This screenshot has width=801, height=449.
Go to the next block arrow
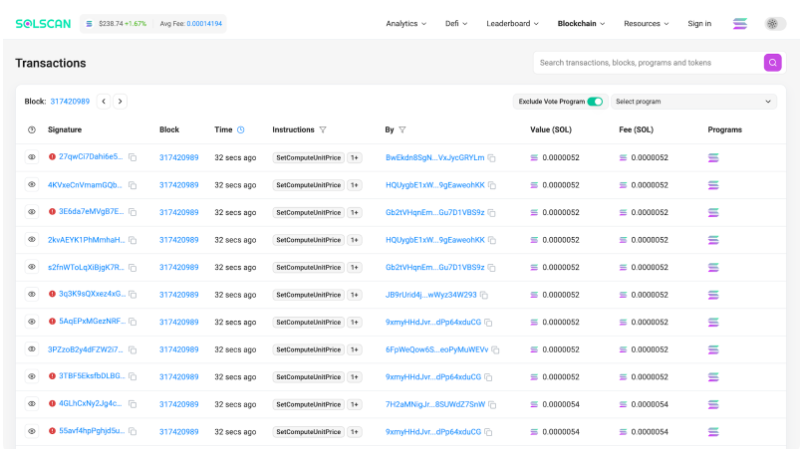tap(120, 101)
